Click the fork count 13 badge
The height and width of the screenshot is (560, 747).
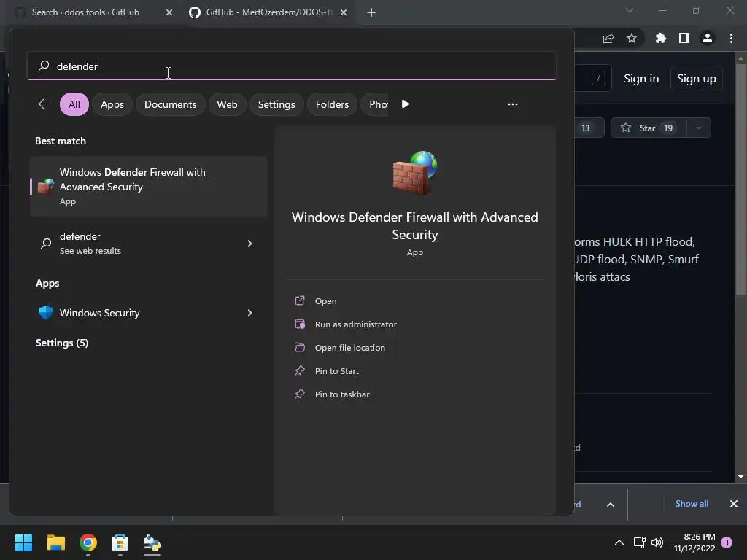click(x=586, y=128)
